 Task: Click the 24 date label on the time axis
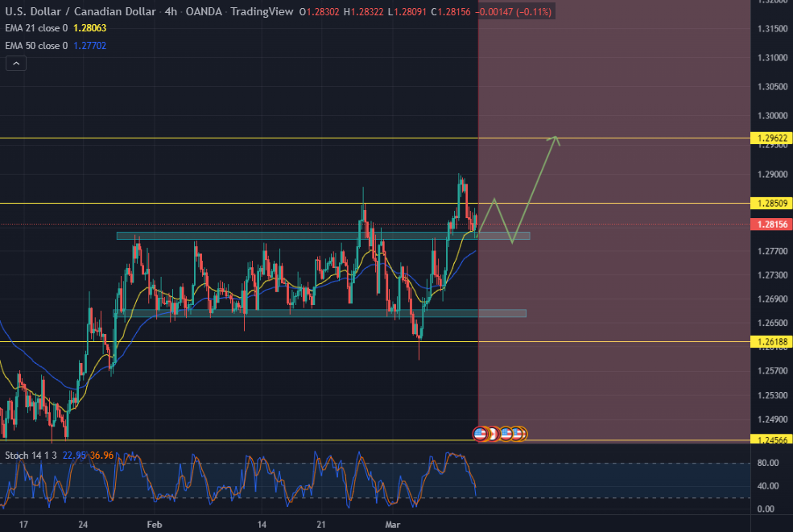(x=83, y=525)
